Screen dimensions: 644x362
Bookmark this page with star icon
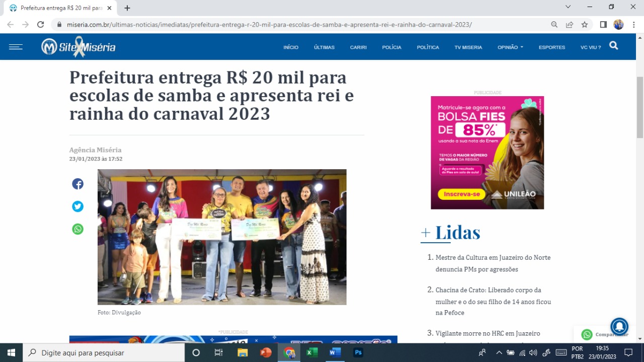[585, 25]
